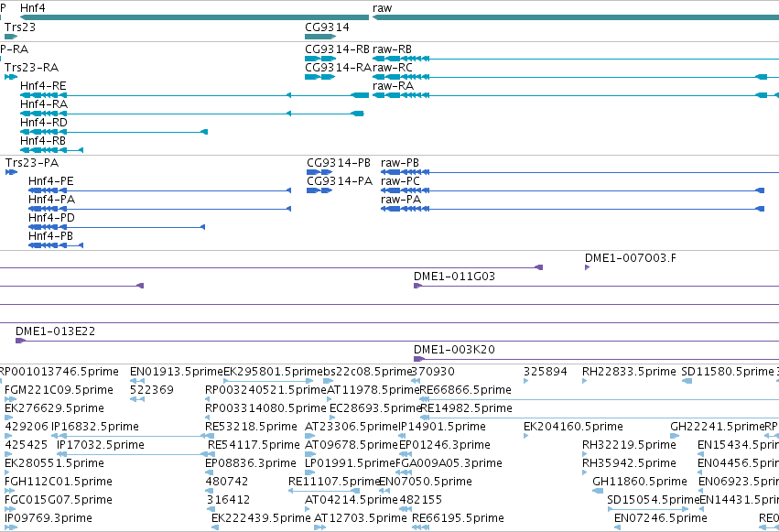Viewport: 779px width, 532px height.
Task: Click the RP003240521.5prime EST
Action: click(x=265, y=390)
